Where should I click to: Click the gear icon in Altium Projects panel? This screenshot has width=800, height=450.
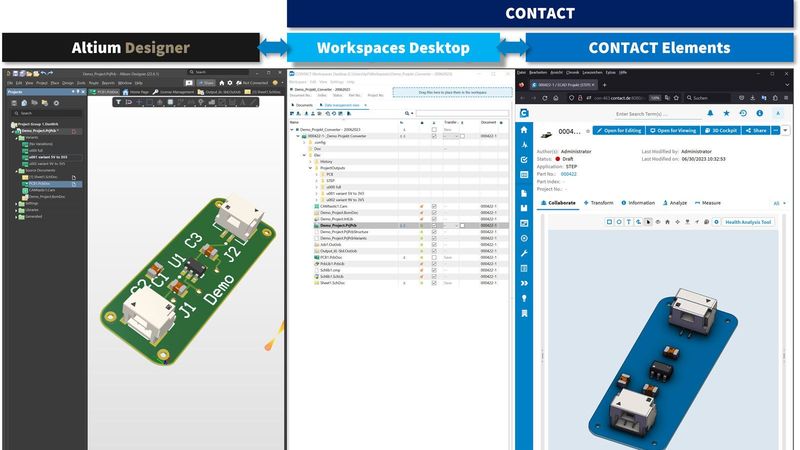tap(56, 103)
